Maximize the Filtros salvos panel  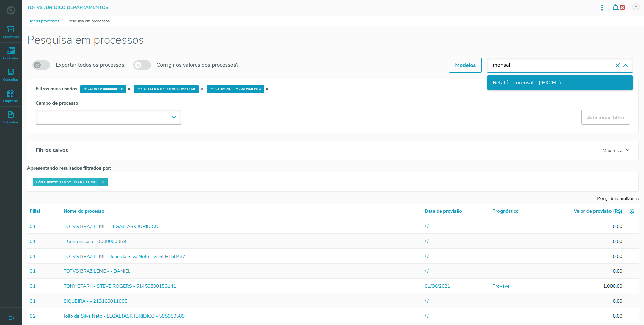(x=616, y=150)
